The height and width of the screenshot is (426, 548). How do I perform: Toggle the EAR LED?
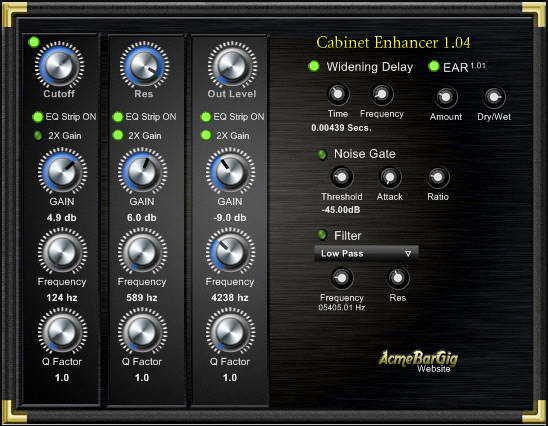click(x=433, y=66)
